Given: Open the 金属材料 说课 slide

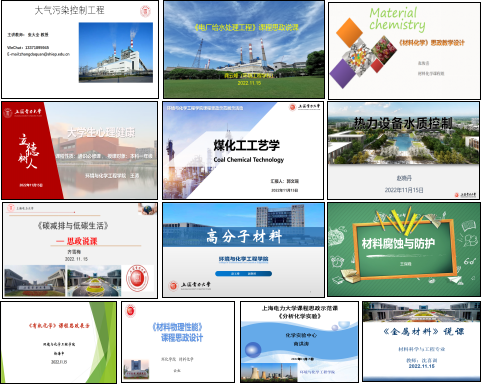Looking at the screenshot, I should [421, 342].
